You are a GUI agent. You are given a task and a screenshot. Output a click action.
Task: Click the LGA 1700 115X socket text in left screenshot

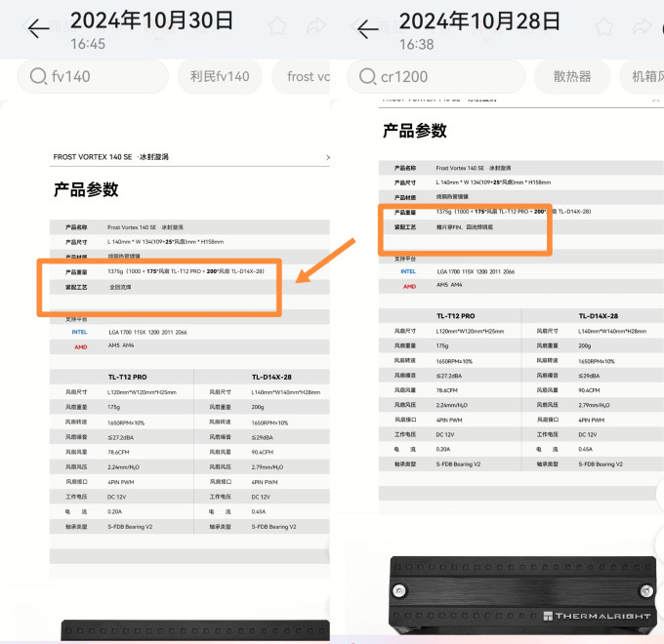tap(147, 332)
